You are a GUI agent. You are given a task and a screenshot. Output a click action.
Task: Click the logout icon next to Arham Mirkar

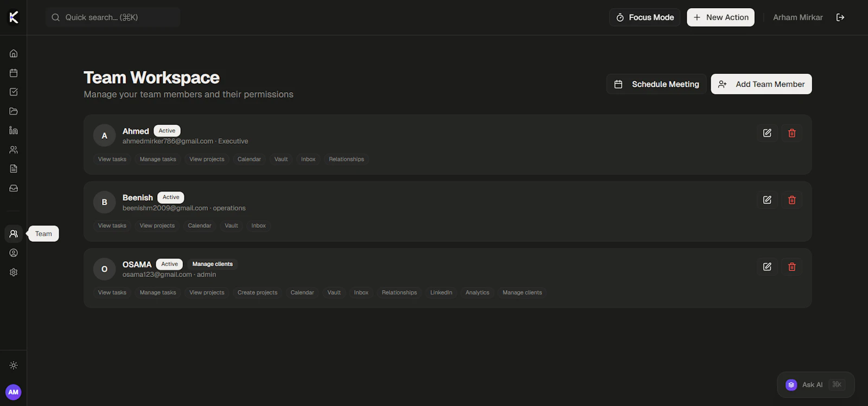(x=840, y=17)
